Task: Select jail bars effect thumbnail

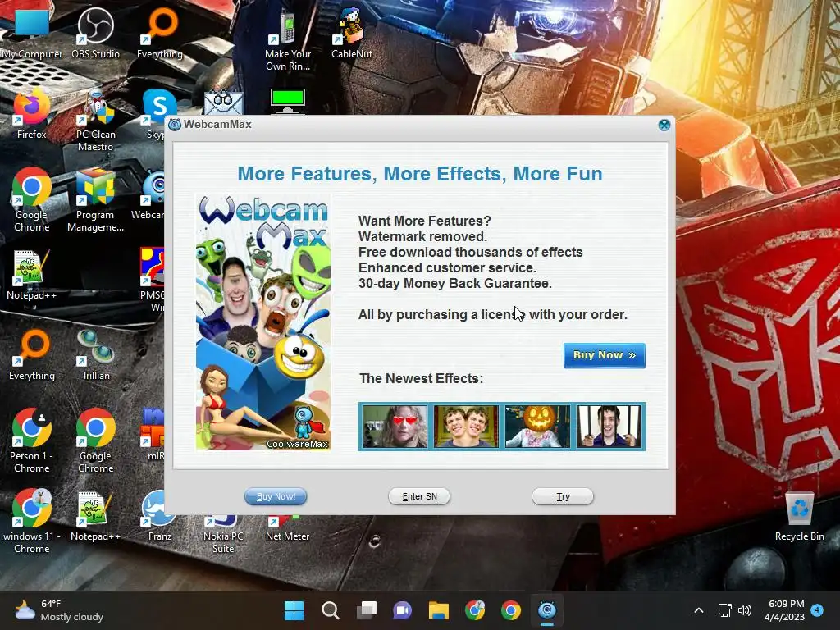Action: (x=609, y=427)
